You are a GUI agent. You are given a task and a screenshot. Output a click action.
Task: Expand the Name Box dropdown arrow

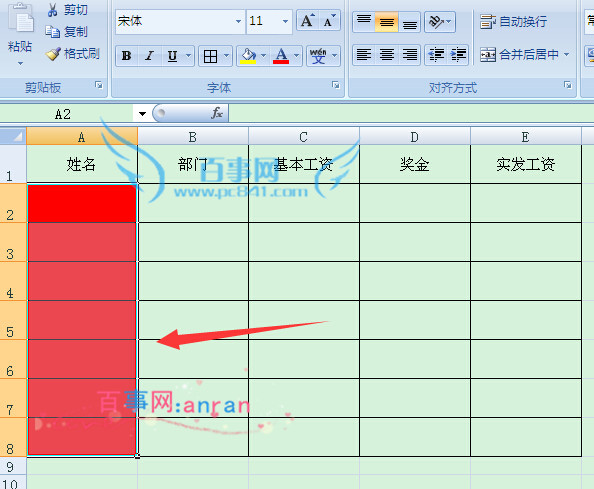(x=142, y=114)
